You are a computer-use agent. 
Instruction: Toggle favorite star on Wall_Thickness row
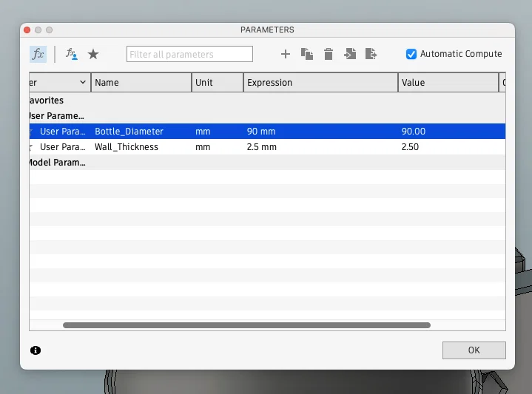coord(31,147)
